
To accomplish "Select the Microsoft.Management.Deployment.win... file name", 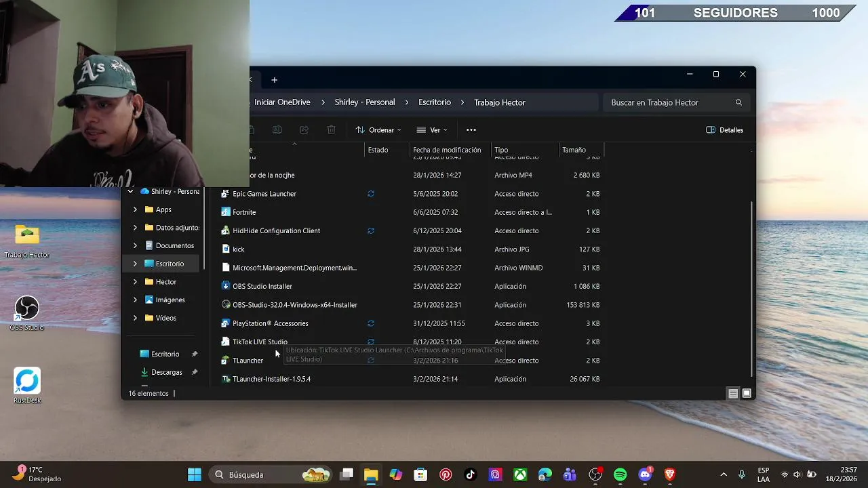I will 294,268.
